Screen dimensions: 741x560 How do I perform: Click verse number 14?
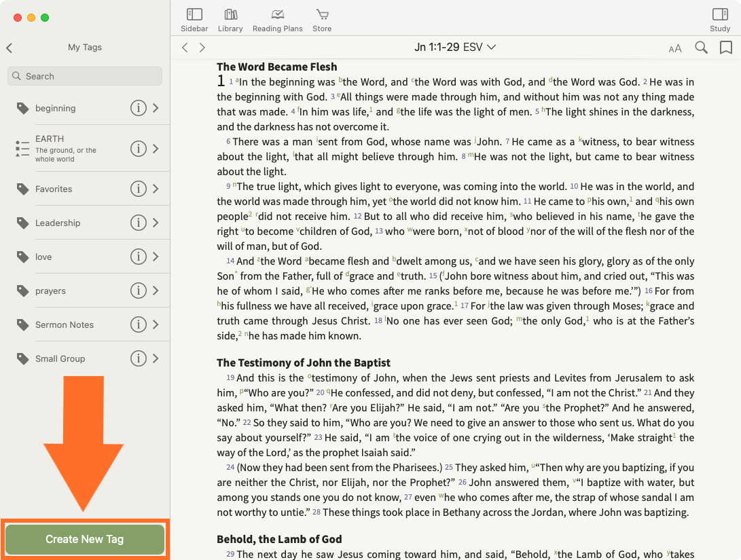click(x=230, y=261)
